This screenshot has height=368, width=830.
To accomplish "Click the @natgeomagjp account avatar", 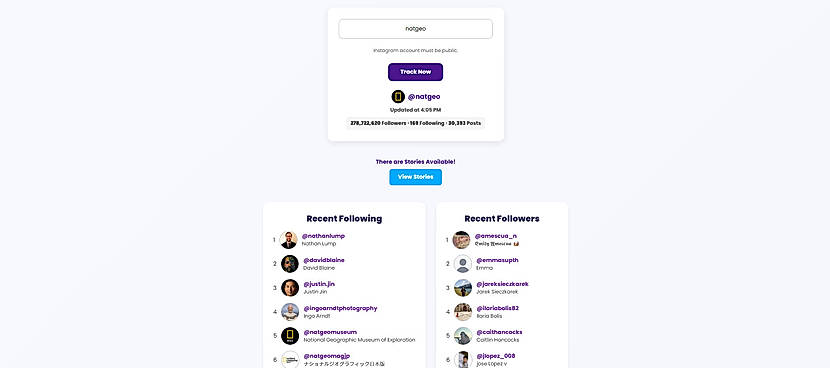I will 290,360.
